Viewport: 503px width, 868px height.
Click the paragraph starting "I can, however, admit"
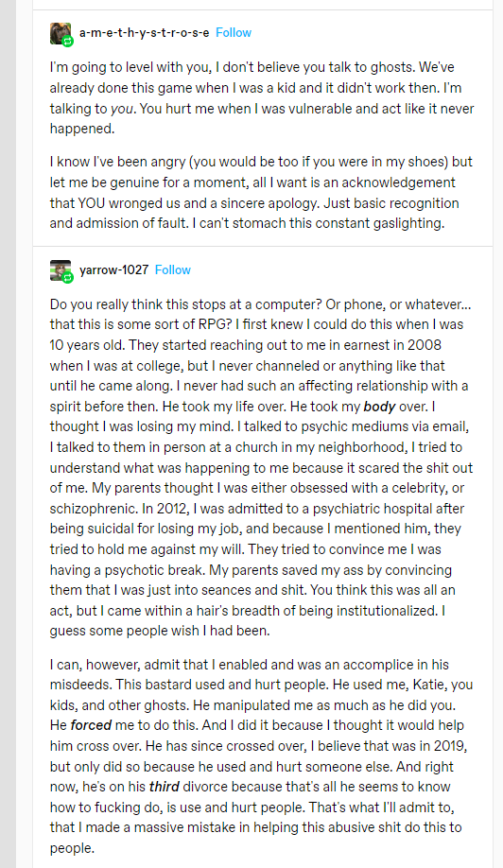tap(261, 756)
